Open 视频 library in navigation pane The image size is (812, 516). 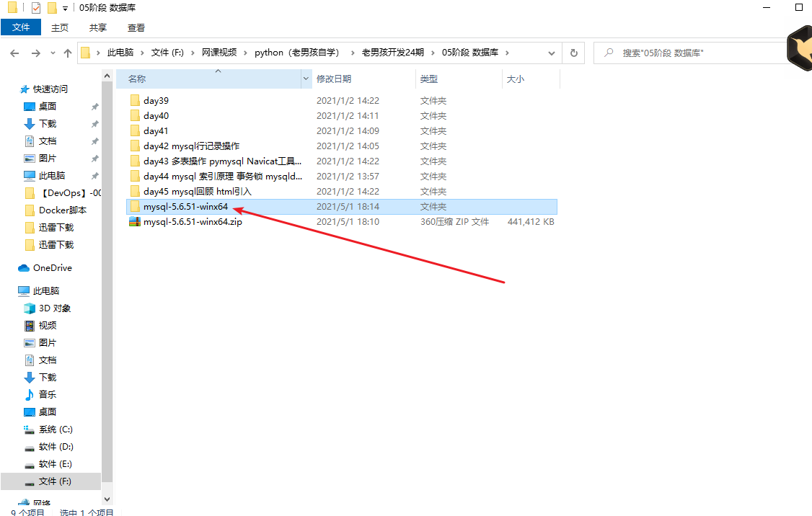[48, 325]
